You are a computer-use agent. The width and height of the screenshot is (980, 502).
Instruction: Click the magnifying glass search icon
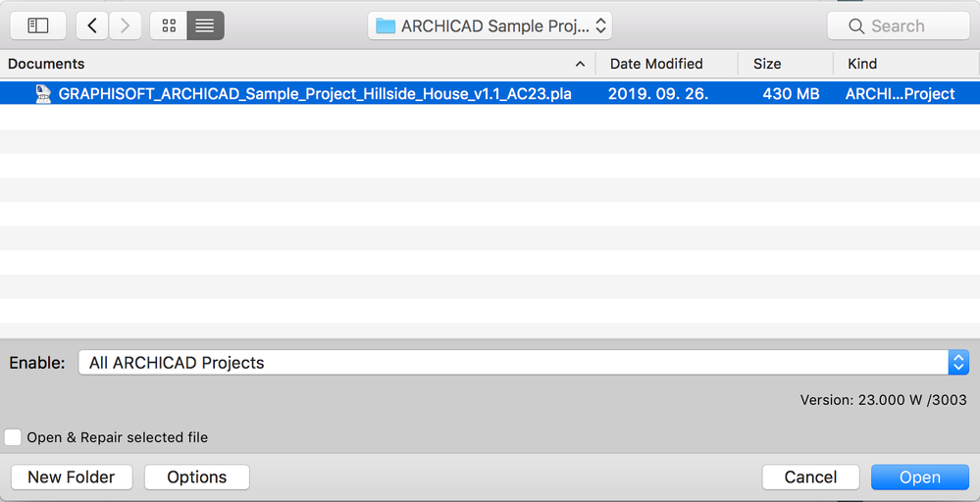856,26
